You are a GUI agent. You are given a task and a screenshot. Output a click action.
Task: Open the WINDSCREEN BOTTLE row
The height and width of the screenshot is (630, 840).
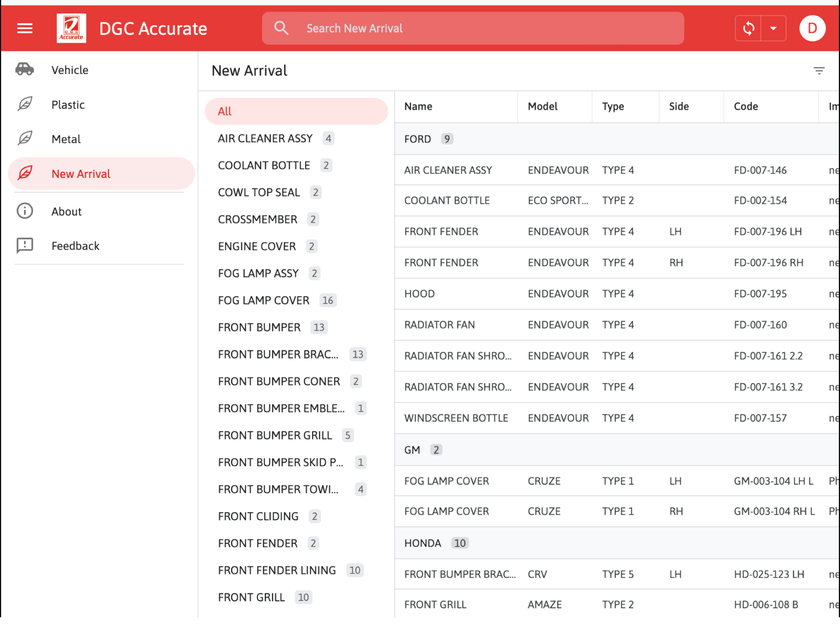(617, 418)
